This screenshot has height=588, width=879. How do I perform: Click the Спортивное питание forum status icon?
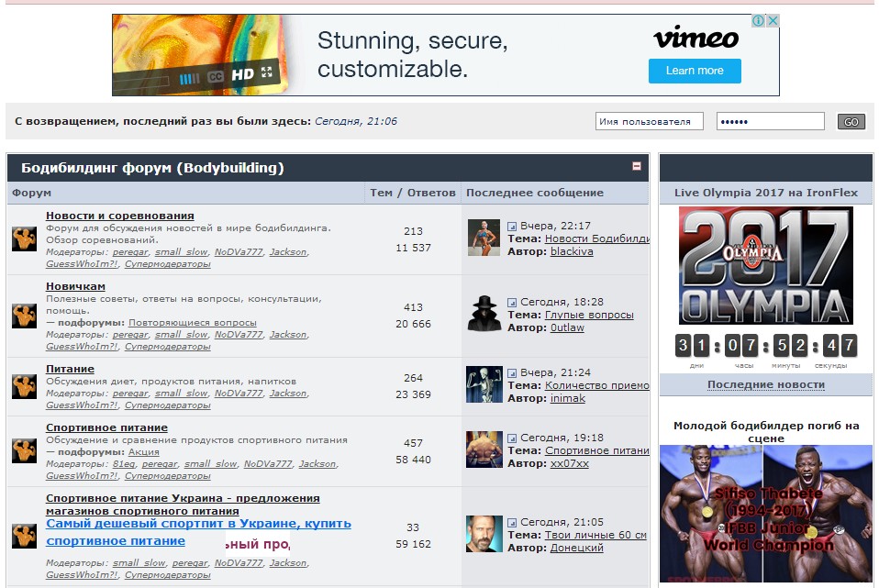[x=24, y=450]
